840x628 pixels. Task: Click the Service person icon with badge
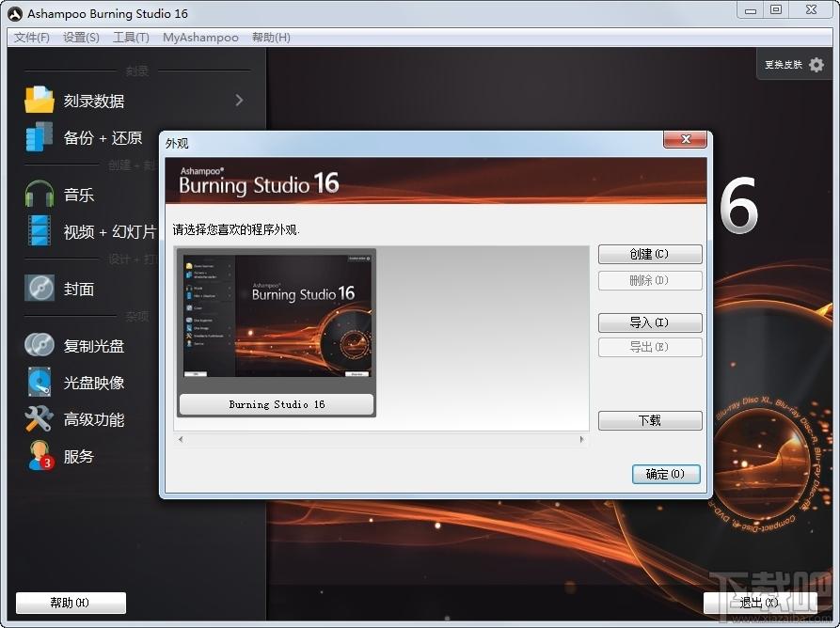coord(40,456)
